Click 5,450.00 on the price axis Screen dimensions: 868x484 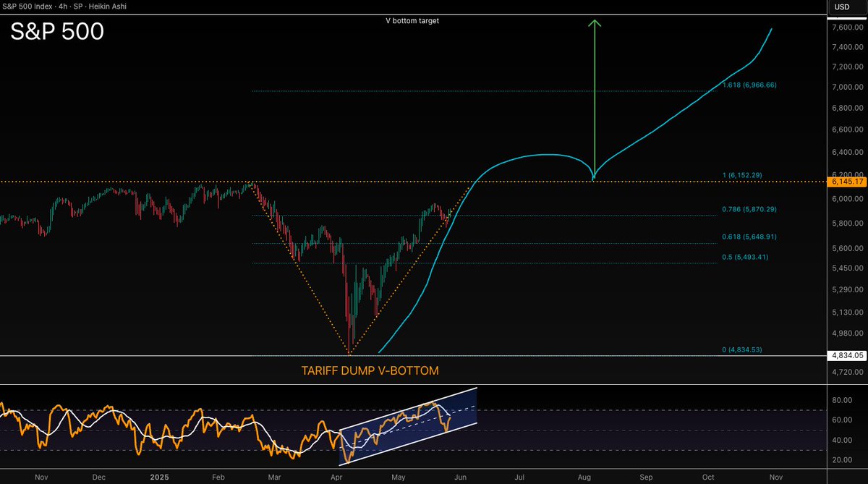tap(848, 268)
